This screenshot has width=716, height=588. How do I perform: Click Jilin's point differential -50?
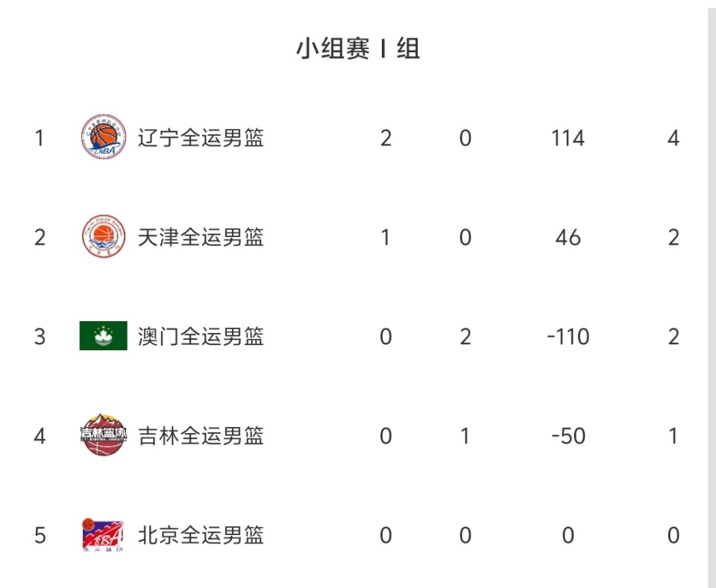pos(568,435)
